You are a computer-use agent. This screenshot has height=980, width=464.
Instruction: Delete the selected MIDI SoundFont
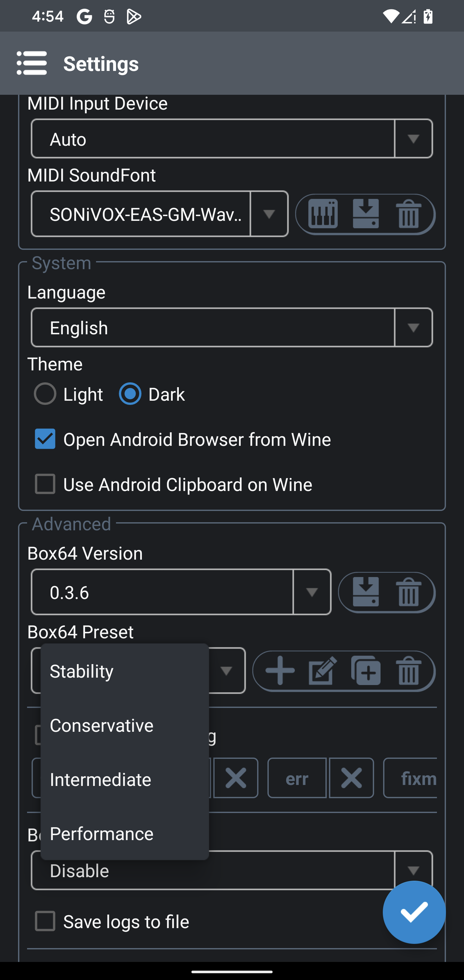[x=409, y=214]
